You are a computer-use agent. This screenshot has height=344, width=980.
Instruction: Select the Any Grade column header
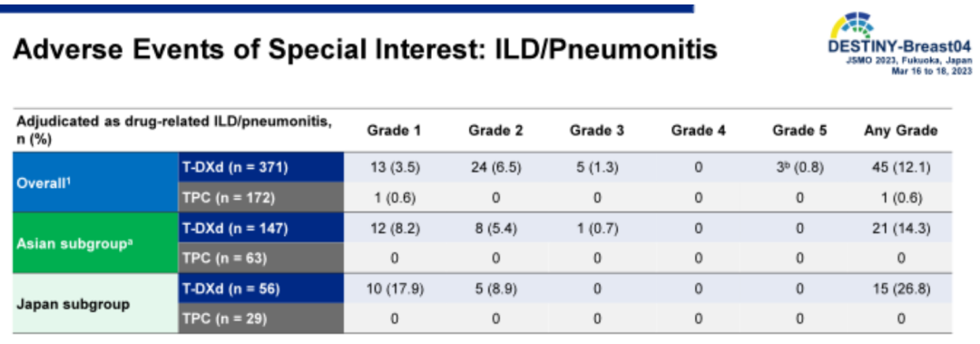(901, 131)
